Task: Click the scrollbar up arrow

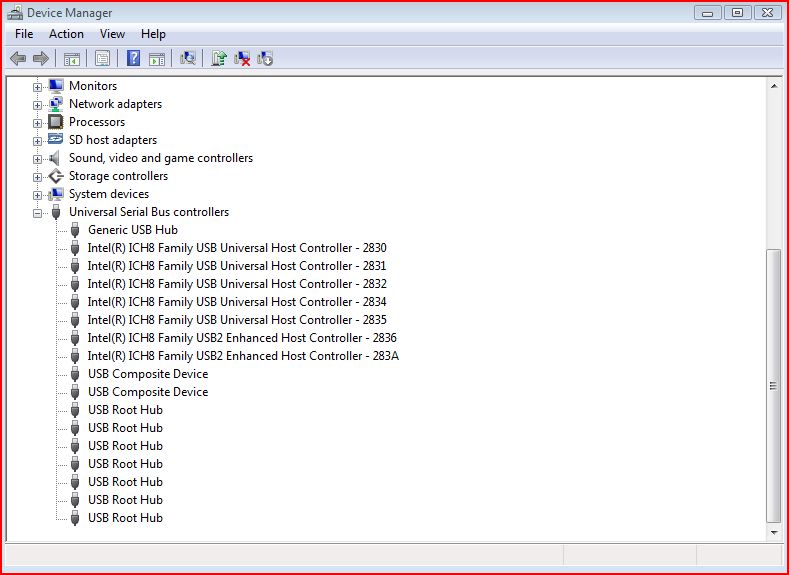Action: tap(774, 87)
